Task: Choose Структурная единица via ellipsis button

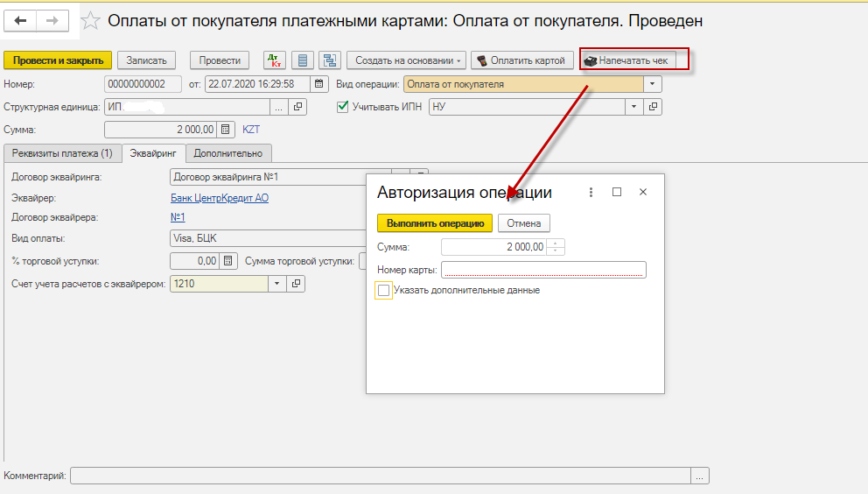Action: [278, 107]
